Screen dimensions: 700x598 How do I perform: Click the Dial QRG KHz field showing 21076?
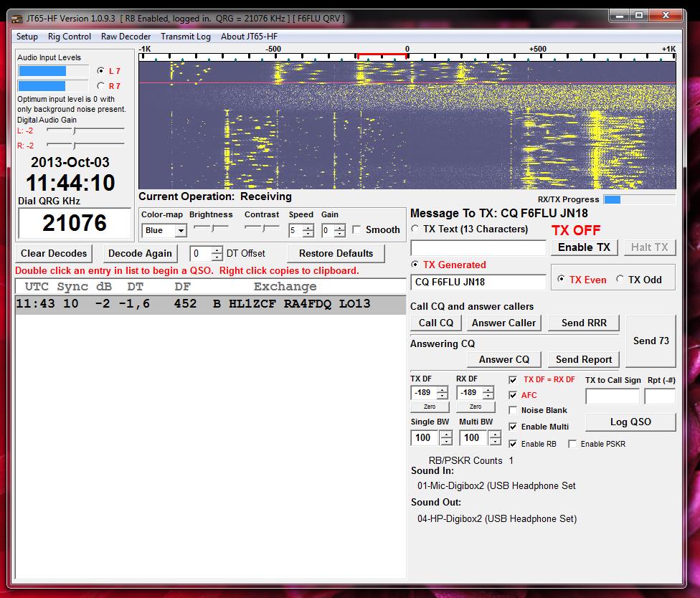click(74, 223)
